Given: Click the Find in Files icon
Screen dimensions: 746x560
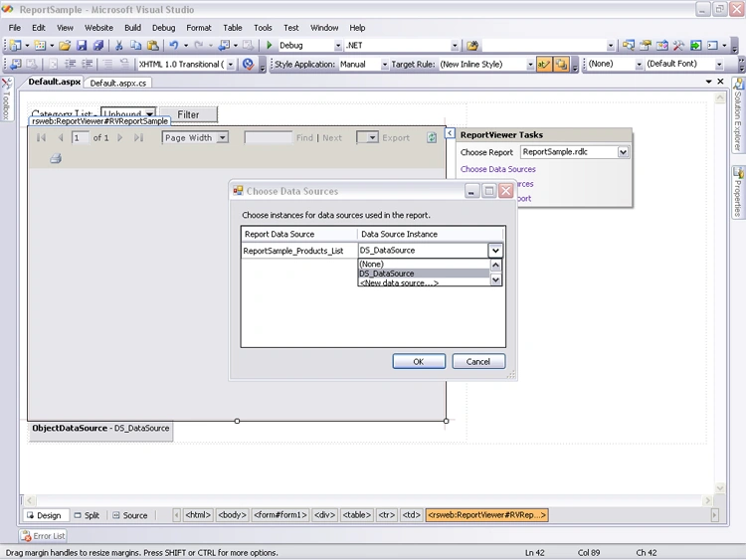Looking at the screenshot, I should coord(472,45).
